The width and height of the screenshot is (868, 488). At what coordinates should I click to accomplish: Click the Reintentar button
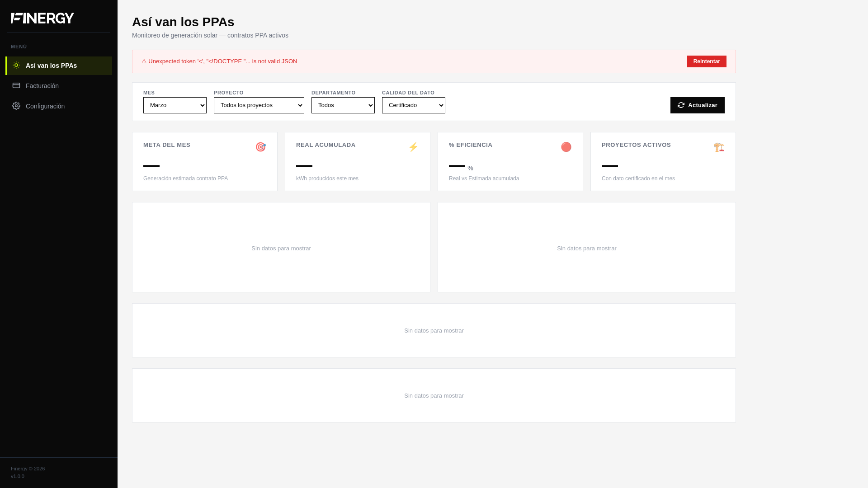707,61
